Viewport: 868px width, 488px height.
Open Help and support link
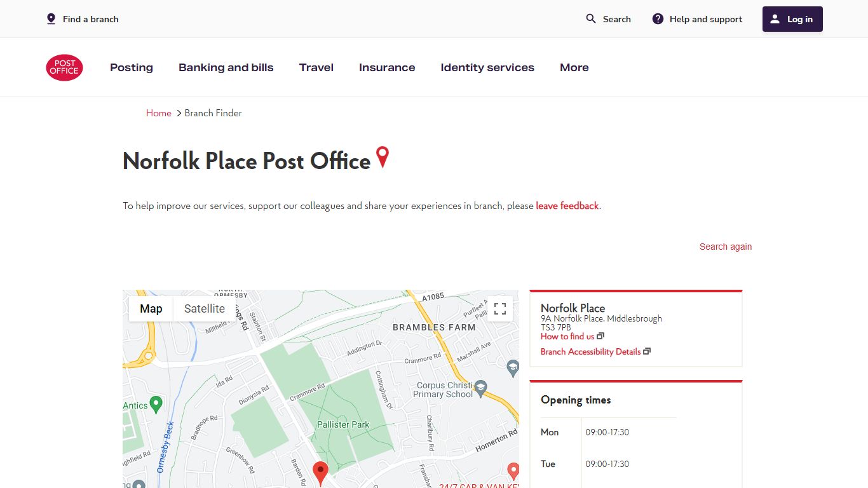(706, 19)
